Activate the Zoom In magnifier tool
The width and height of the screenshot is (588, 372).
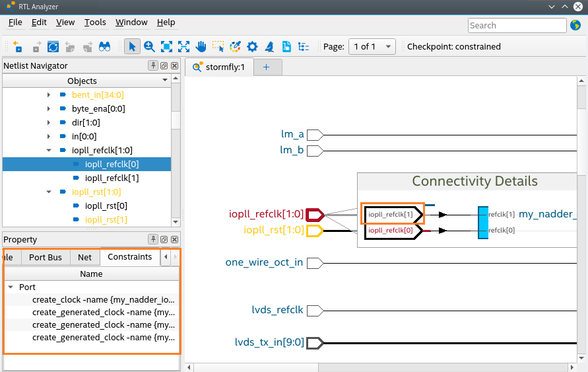point(150,47)
